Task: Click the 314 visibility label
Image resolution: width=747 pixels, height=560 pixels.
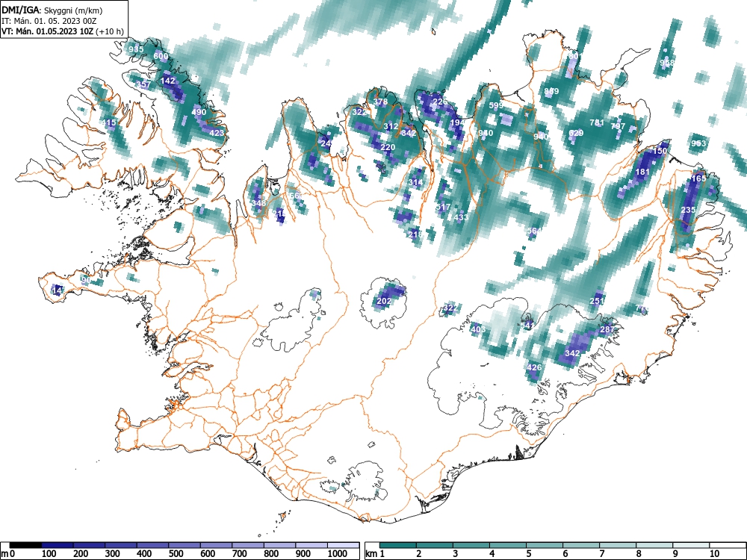Action: (415, 182)
